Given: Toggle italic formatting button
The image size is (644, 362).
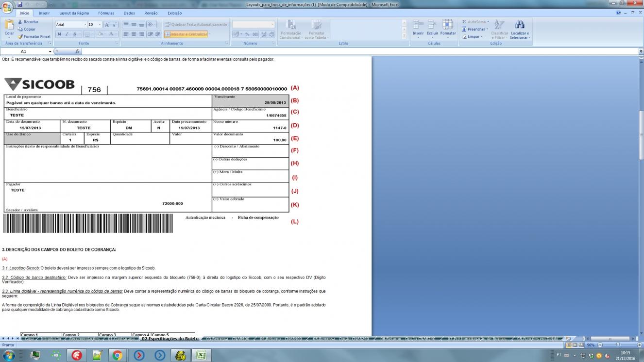Looking at the screenshot, I should [x=67, y=34].
